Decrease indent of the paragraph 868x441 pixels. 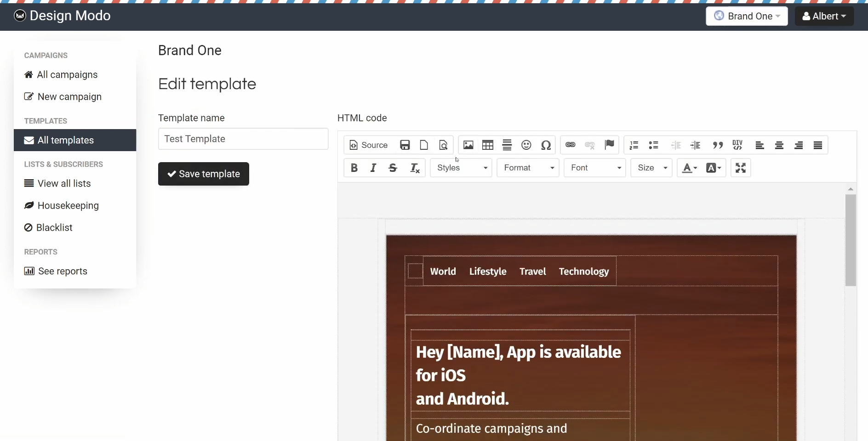click(675, 145)
